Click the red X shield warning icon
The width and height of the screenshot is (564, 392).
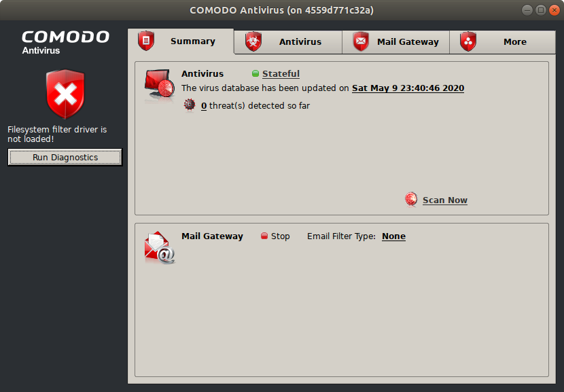tap(65, 94)
